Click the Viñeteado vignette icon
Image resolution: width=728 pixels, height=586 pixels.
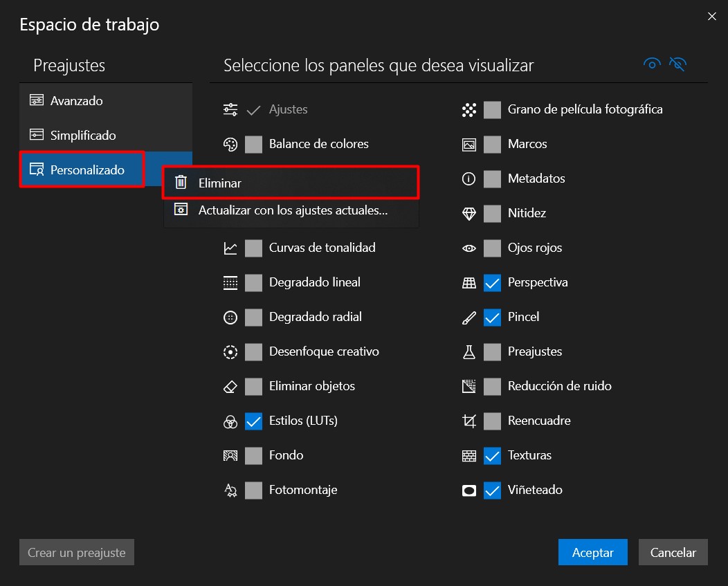pyautogui.click(x=469, y=491)
